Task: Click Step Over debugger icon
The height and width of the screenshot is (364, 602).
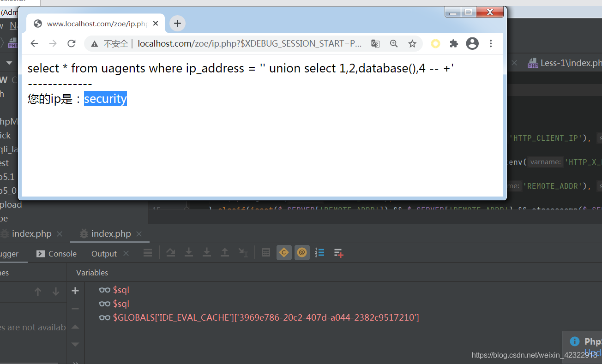Action: (x=171, y=252)
